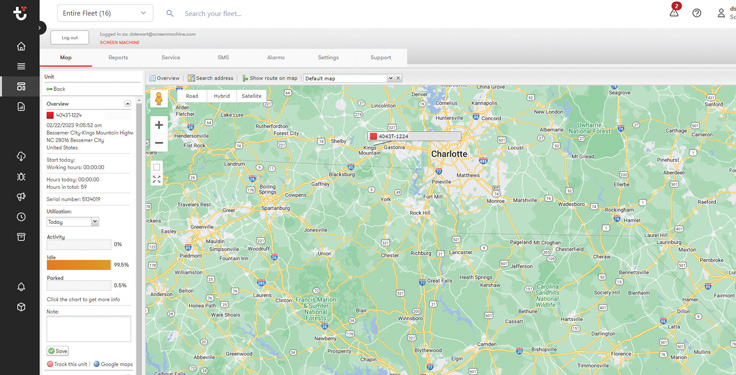The width and height of the screenshot is (736, 375).
Task: Click the Log out button
Action: pos(70,38)
